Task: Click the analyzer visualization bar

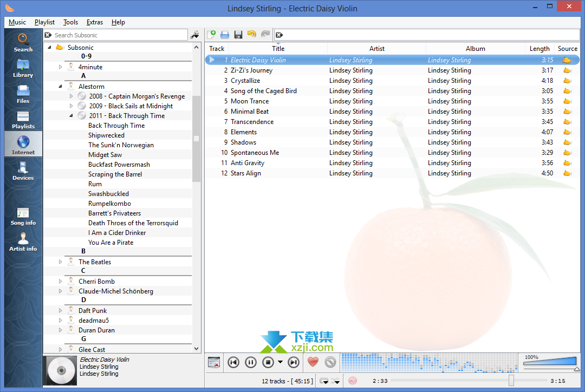Action: pos(429,363)
